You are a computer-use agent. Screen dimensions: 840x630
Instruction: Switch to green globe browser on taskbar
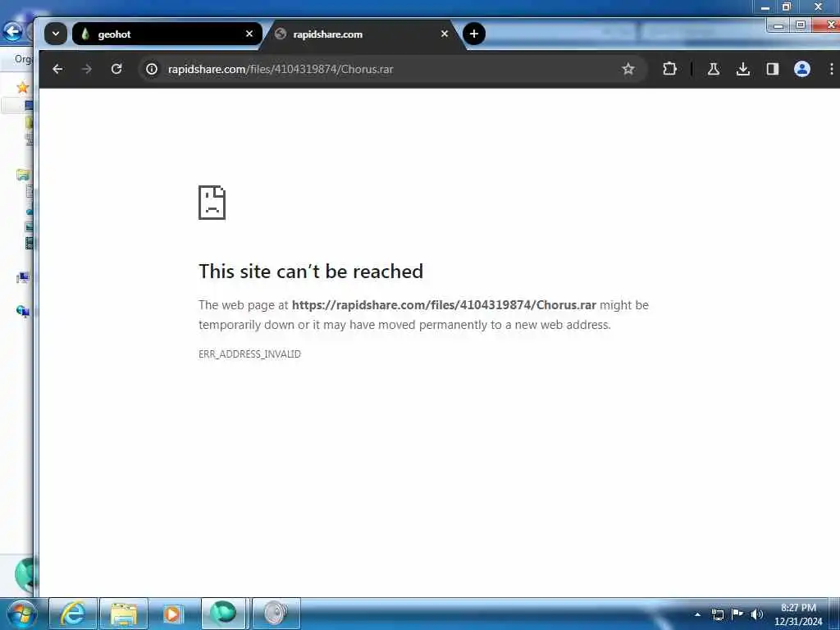[x=223, y=613]
